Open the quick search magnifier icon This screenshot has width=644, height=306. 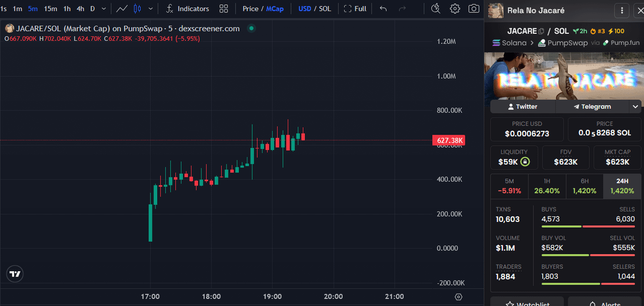tap(435, 9)
